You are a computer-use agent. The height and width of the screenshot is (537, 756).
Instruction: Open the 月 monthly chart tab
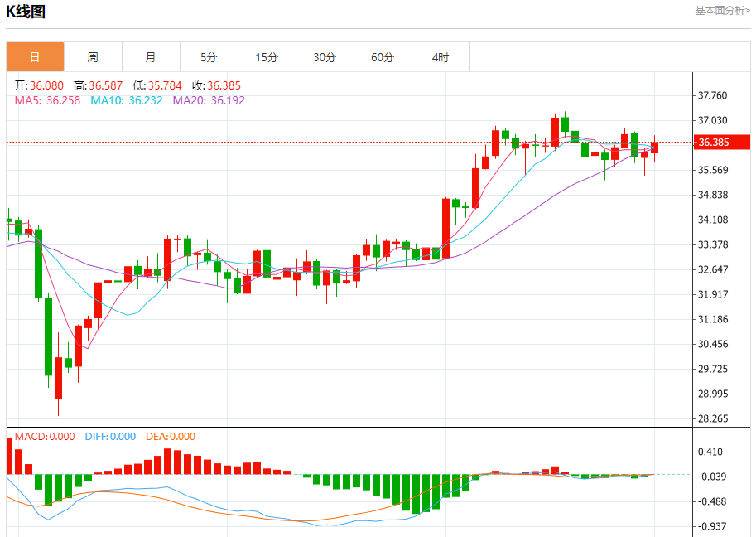[x=151, y=57]
